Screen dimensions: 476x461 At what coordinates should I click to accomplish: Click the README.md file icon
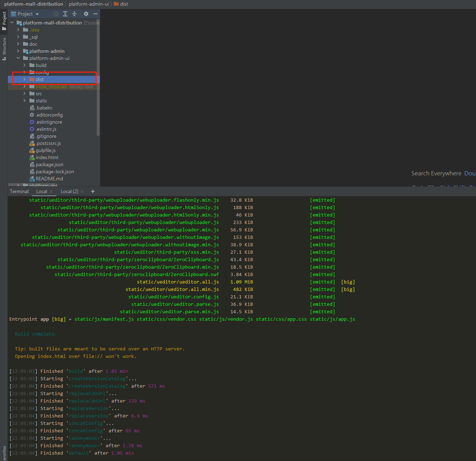32,179
